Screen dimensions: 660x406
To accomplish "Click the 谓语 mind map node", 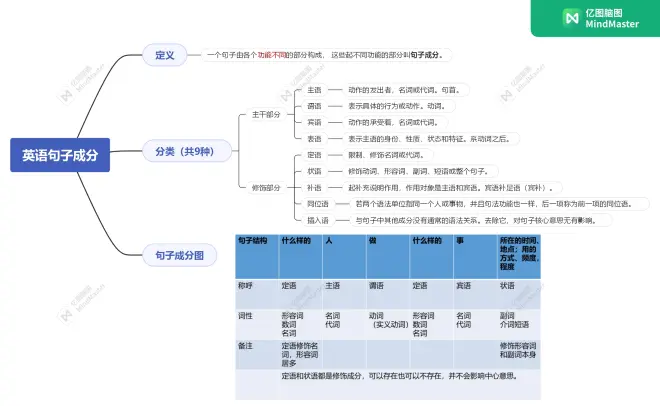I will [314, 106].
